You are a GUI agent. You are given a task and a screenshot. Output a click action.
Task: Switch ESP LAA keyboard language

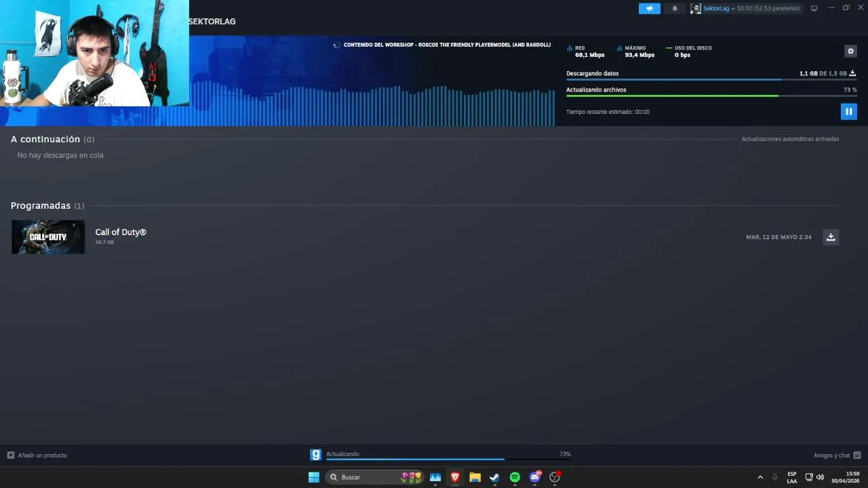click(792, 477)
